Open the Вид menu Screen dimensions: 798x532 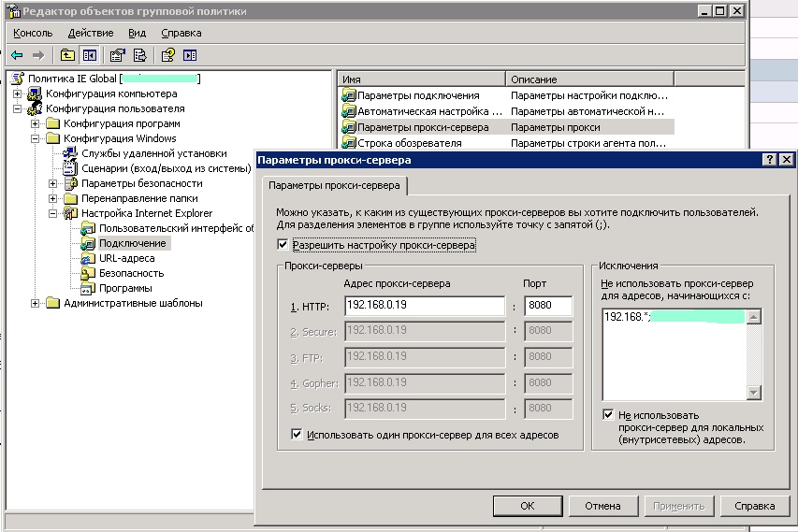pos(137,33)
